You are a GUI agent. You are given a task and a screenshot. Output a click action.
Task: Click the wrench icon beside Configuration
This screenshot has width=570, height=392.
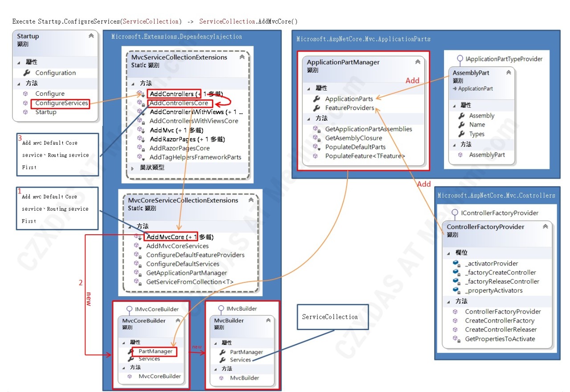point(26,73)
